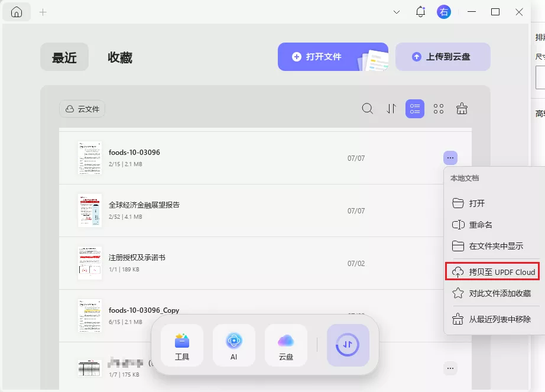Open a new tab with plus icon
The image size is (545, 392).
click(x=43, y=12)
